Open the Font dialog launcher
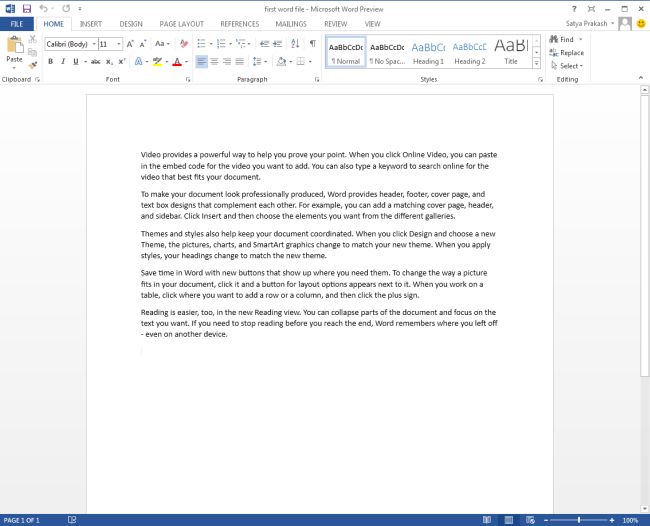650x526 pixels. click(188, 80)
